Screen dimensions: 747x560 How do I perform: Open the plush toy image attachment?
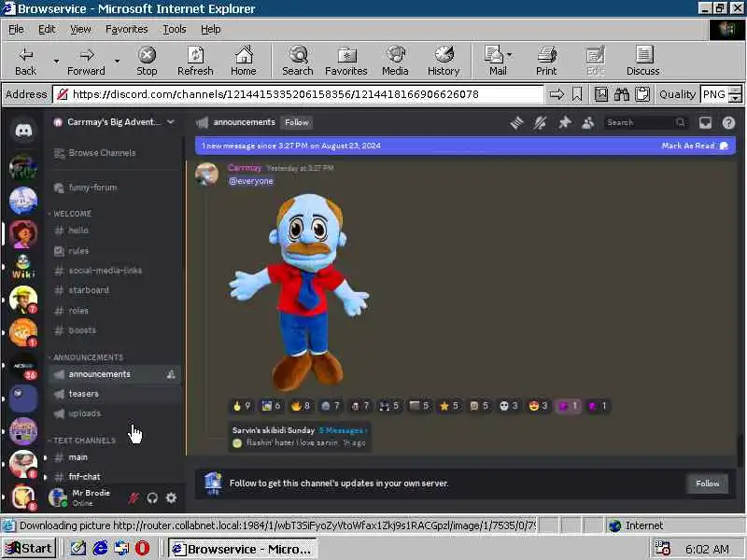299,291
